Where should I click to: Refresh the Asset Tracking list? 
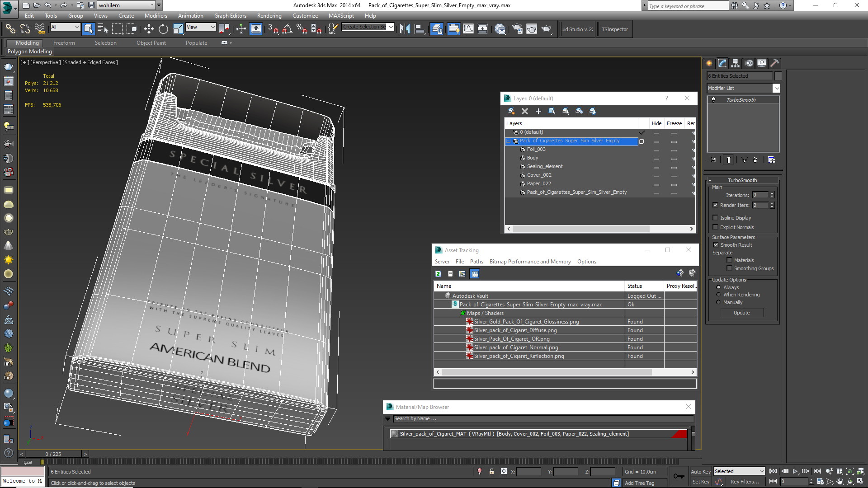438,274
